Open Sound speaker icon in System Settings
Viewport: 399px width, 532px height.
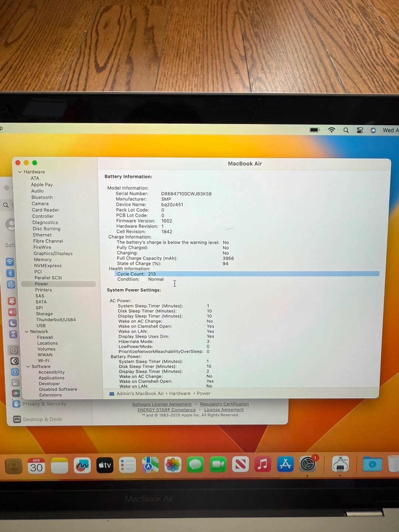tap(12, 312)
